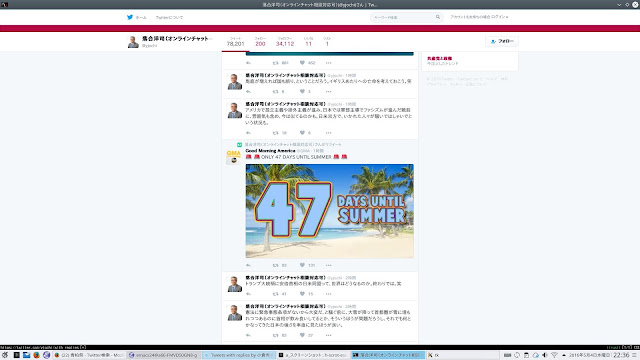Image resolution: width=640 pixels, height=360 pixels.
Task: Click the clipboard tray icon
Action: click(x=526, y=355)
